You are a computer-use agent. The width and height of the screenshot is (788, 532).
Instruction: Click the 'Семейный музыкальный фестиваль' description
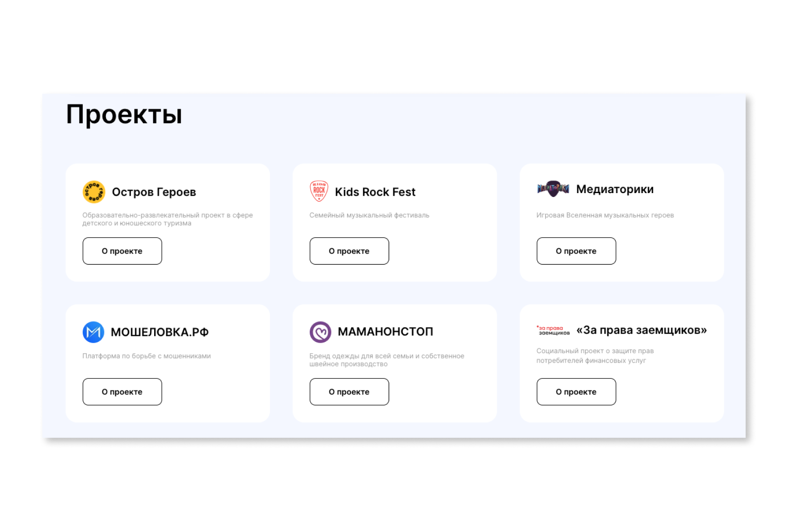tap(369, 215)
